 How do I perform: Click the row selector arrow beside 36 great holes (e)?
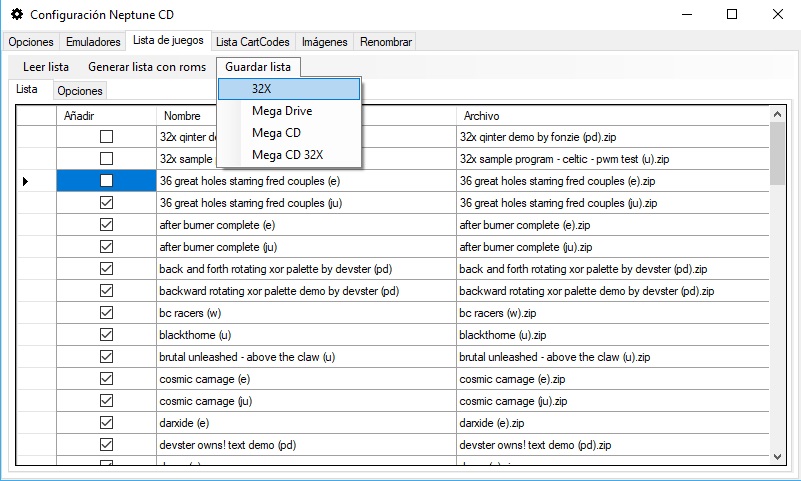point(25,181)
